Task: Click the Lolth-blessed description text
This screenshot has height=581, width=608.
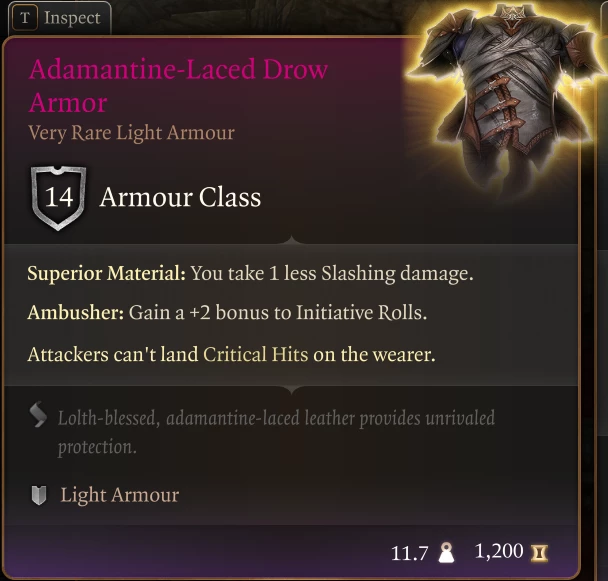Action: (x=276, y=432)
